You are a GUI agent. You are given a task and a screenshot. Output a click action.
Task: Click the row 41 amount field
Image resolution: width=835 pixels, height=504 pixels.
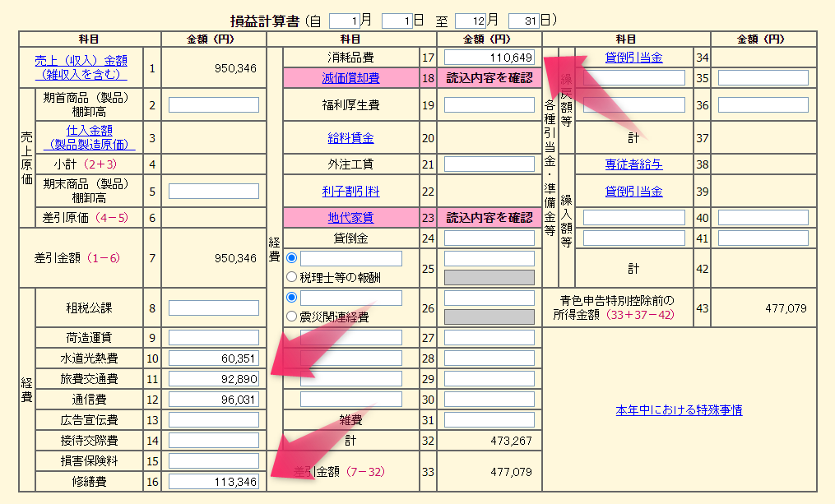pos(763,238)
